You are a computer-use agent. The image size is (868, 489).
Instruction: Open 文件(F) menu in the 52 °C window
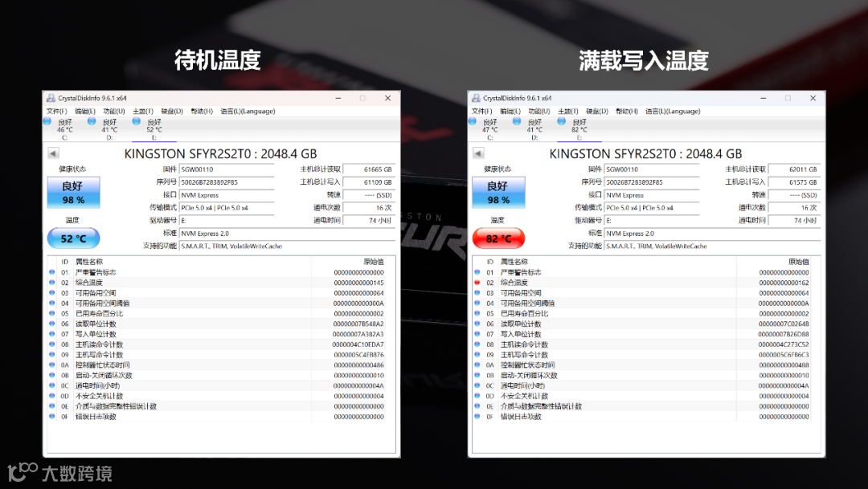click(56, 111)
